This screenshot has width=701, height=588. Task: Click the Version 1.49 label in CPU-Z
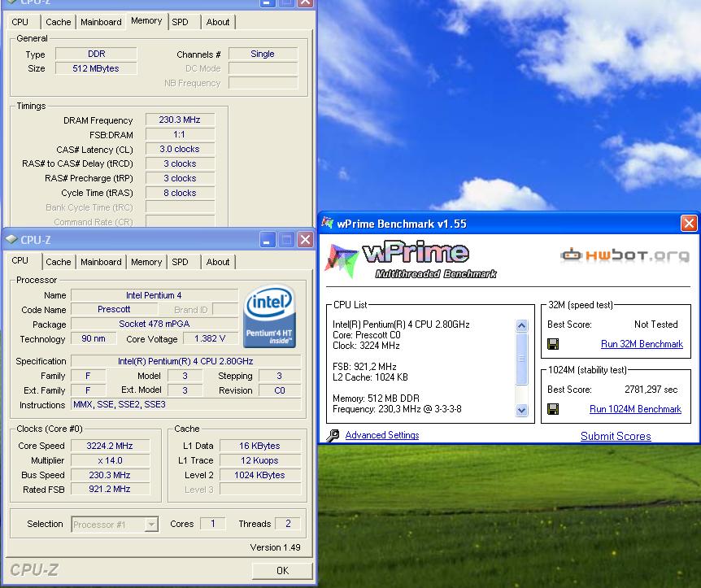point(275,547)
